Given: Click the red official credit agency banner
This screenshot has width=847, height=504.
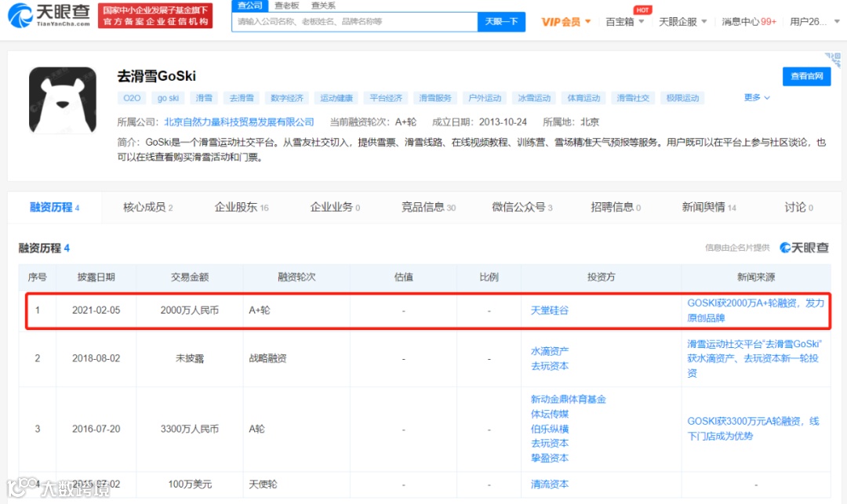Looking at the screenshot, I should click(155, 16).
